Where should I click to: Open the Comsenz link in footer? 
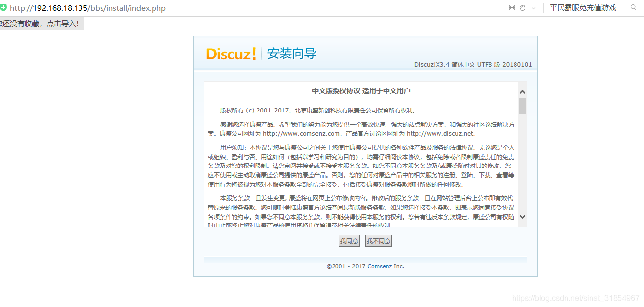380,266
